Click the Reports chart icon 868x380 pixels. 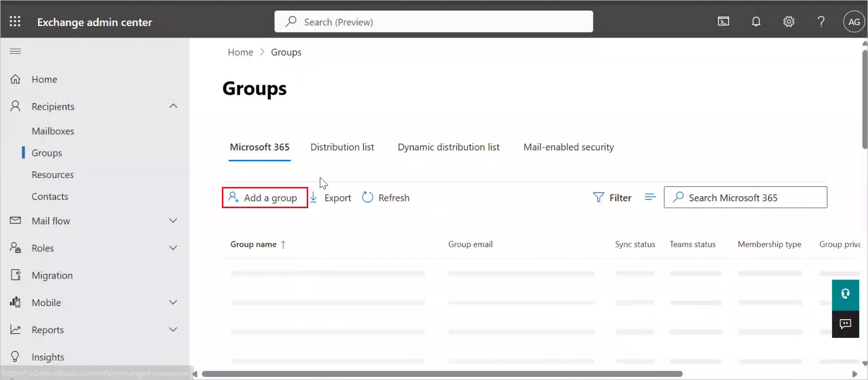tap(15, 330)
